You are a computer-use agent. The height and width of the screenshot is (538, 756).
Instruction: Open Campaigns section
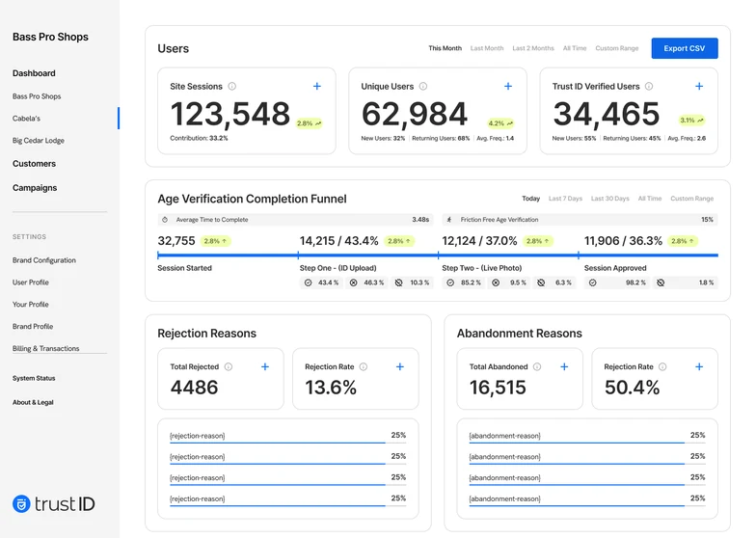point(35,188)
